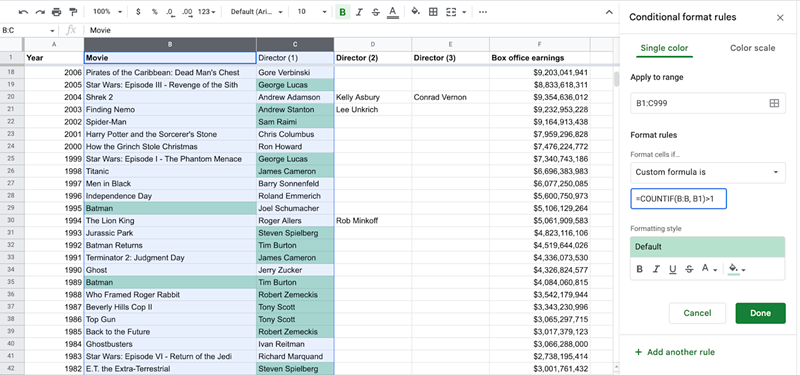The width and height of the screenshot is (800, 375).
Task: Click the select data range grid icon
Action: tap(774, 104)
